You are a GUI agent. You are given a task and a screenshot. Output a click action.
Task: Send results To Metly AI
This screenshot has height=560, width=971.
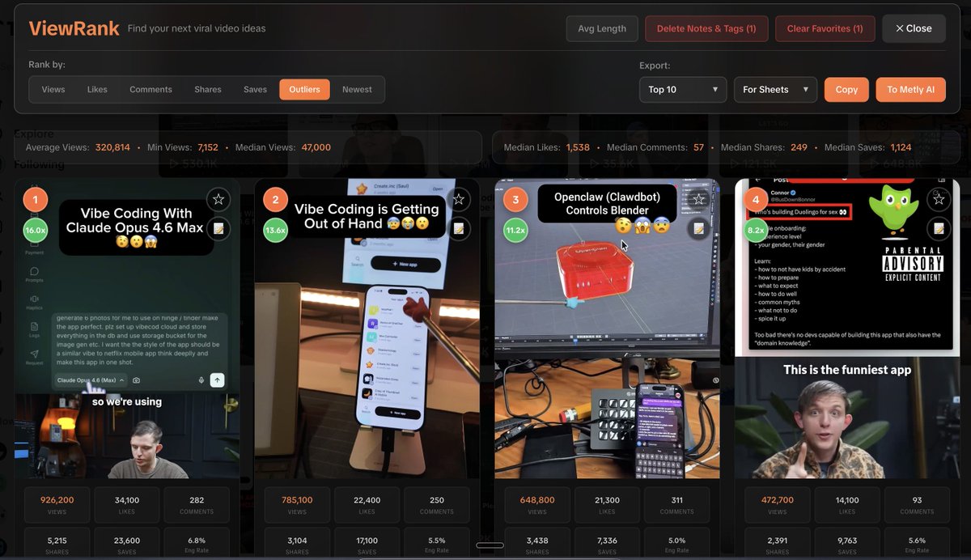910,90
